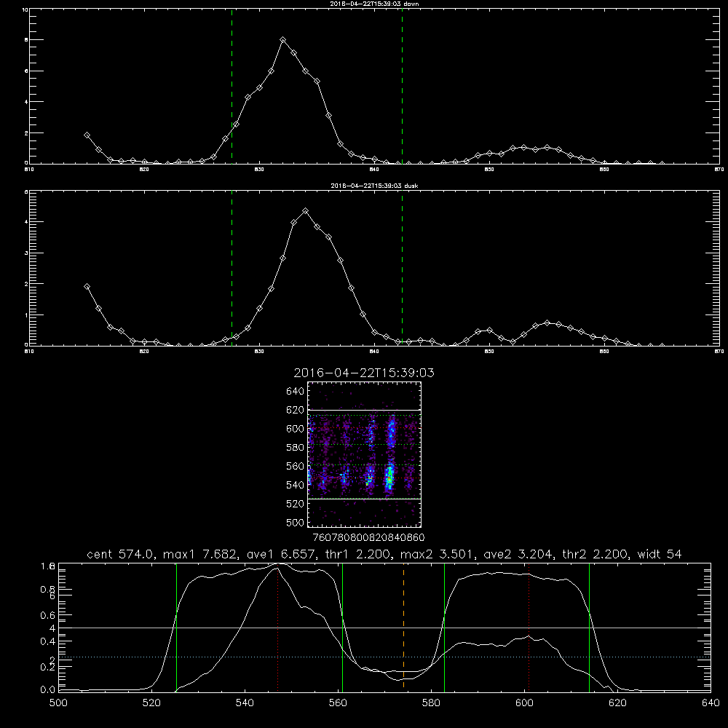The image size is (728, 728).
Task: Click the red dotted line near 547
Action: (x=277, y=627)
